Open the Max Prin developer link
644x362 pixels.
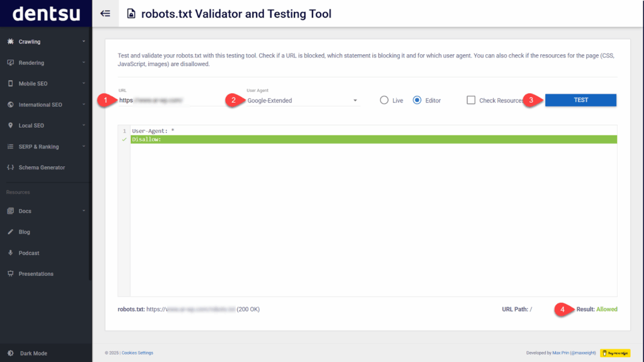[574, 353]
